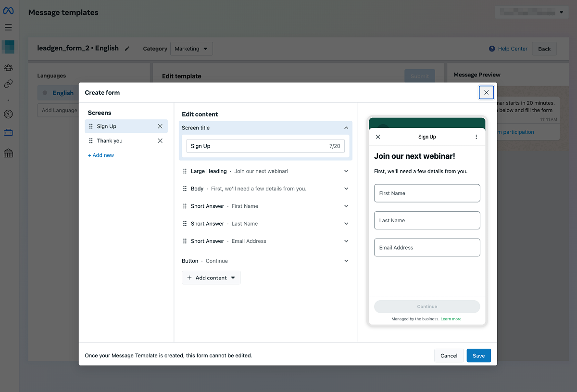The height and width of the screenshot is (392, 577).
Task: Click the drag handle for Email Address field
Action: (x=185, y=241)
